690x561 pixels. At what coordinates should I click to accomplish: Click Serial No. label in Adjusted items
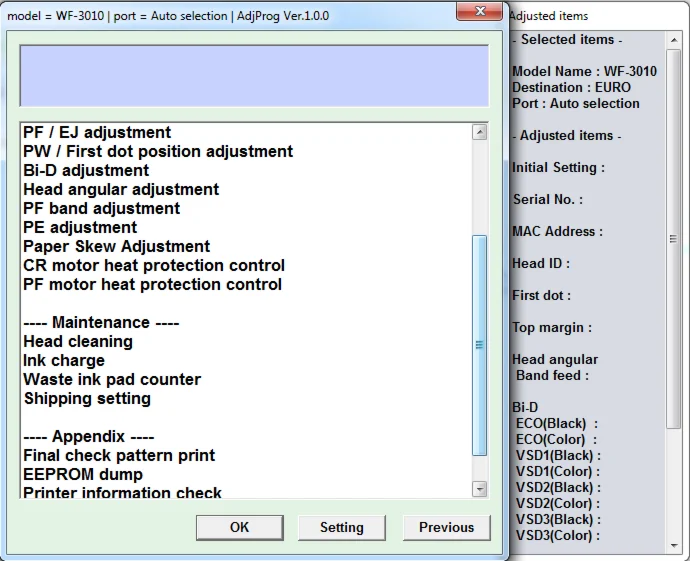tap(548, 199)
